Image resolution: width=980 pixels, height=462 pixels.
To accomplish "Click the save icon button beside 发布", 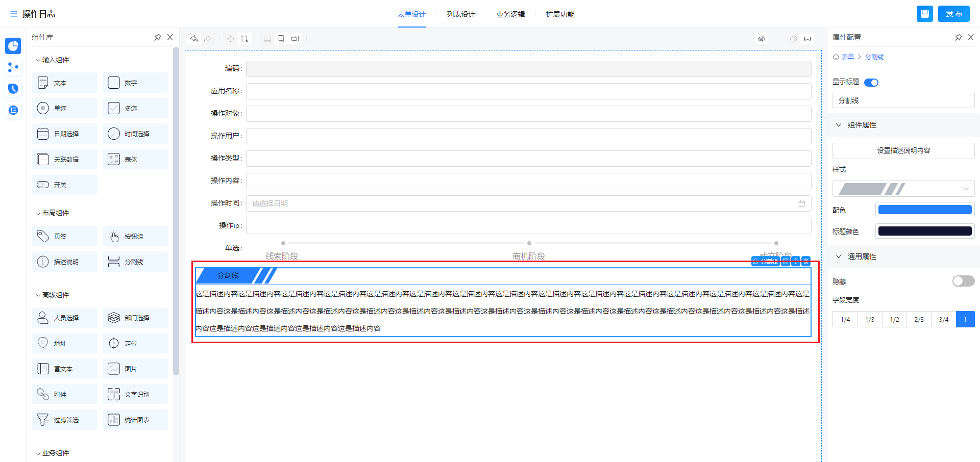I will (x=924, y=14).
